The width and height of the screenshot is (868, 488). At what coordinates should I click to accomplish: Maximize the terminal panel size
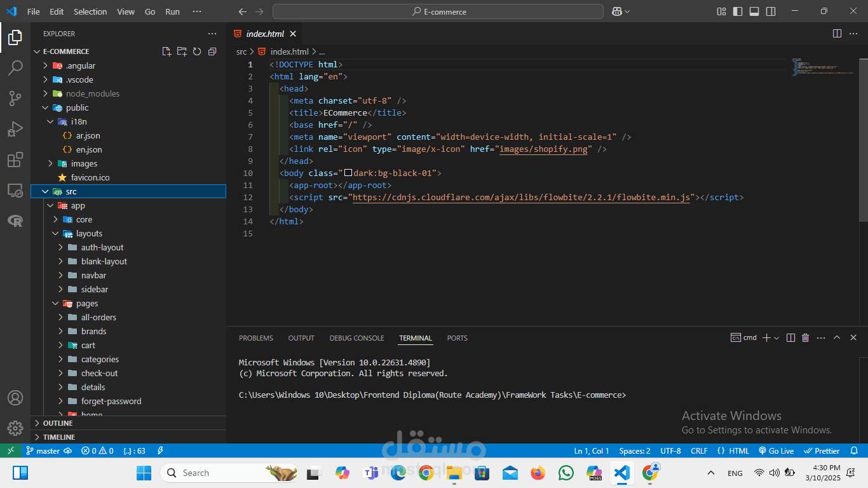[x=837, y=338]
